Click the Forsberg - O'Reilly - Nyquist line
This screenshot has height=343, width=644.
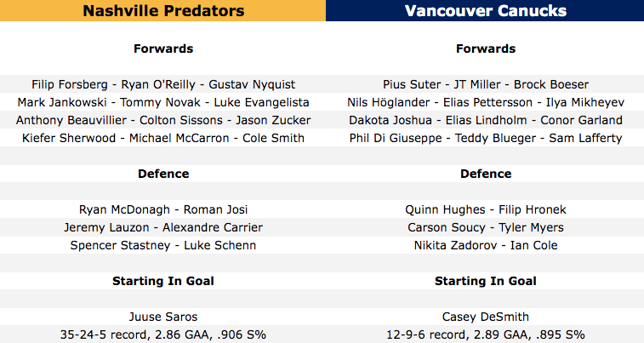[163, 84]
